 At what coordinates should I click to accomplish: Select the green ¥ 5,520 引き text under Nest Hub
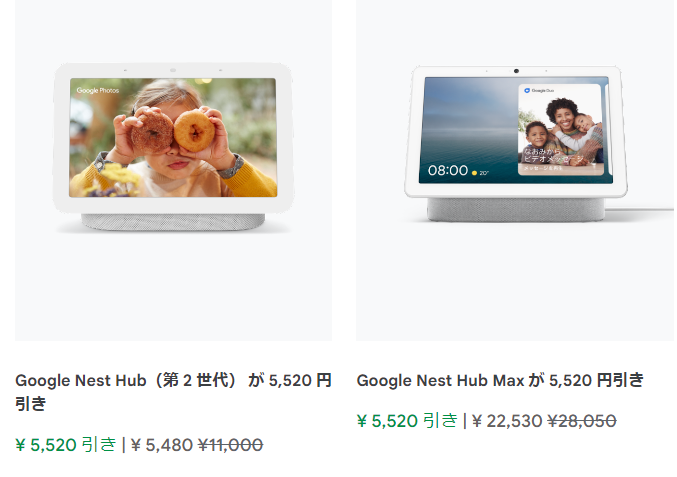[66, 445]
